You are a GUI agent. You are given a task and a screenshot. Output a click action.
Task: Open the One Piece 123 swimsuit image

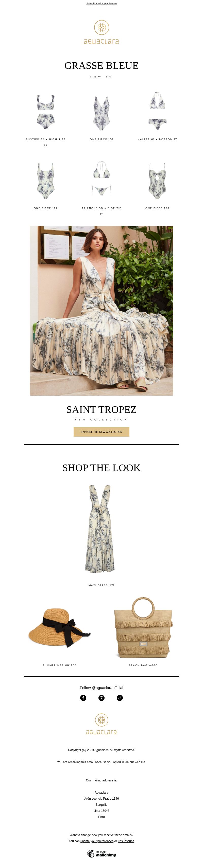[x=157, y=181]
